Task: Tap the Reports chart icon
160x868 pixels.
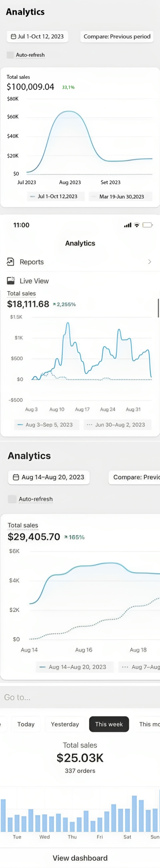Action: pyautogui.click(x=11, y=262)
